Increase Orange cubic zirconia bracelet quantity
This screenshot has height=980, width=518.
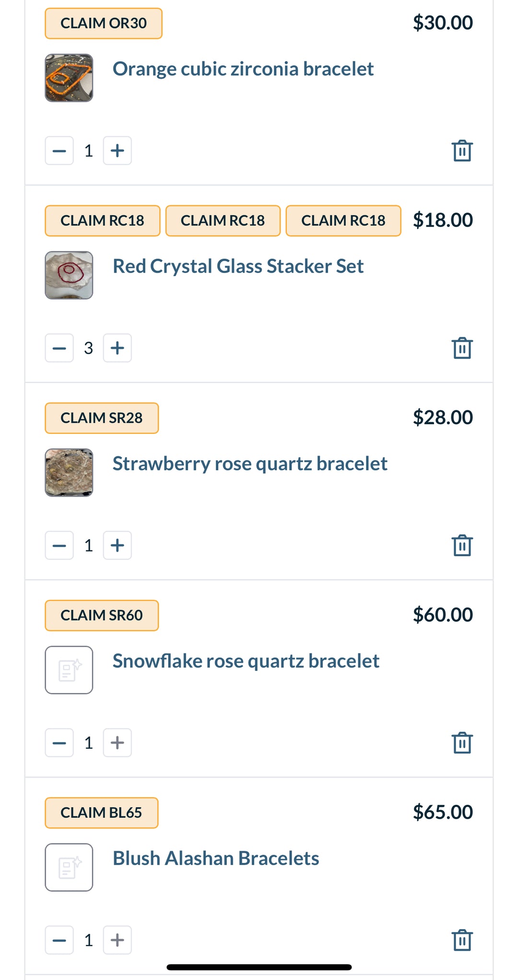118,151
